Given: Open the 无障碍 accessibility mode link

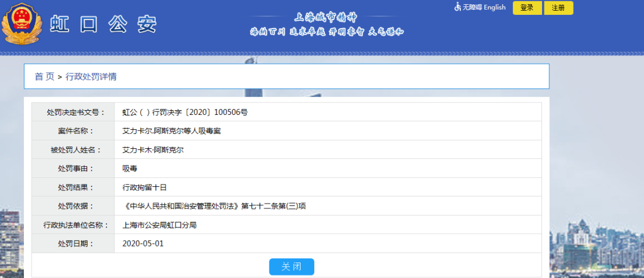Looking at the screenshot, I should point(472,7).
